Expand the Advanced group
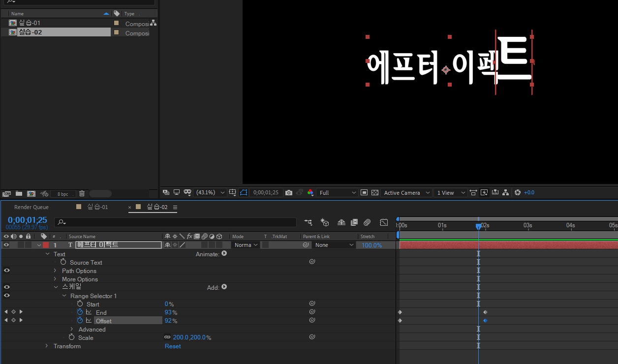The image size is (618, 364). click(x=72, y=329)
